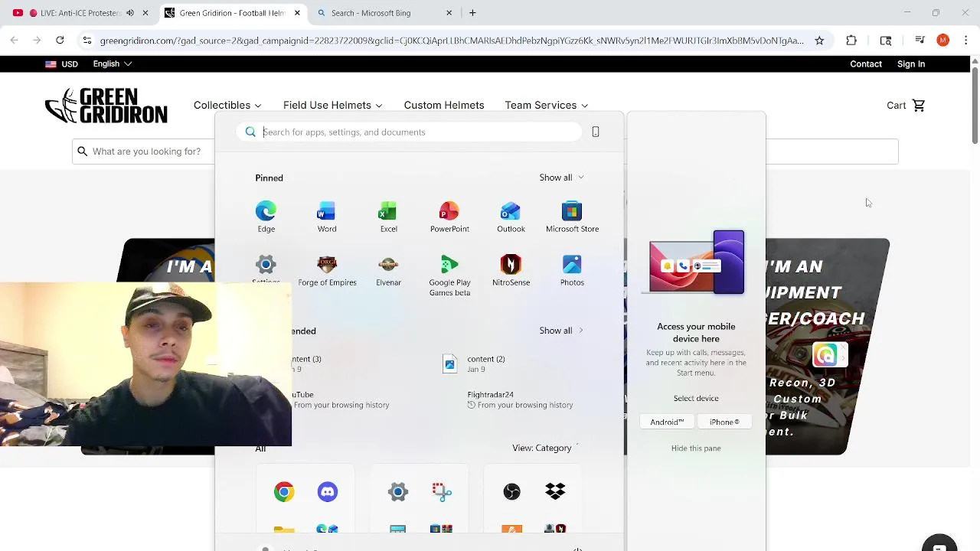Open Chrome three-dot menu
Viewport: 980px width, 551px height.
click(x=965, y=41)
